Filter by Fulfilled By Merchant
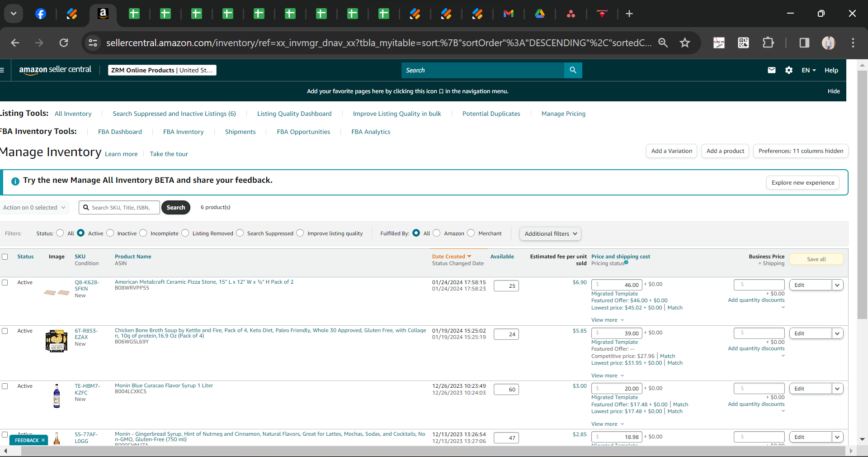The image size is (868, 457). [x=471, y=233]
